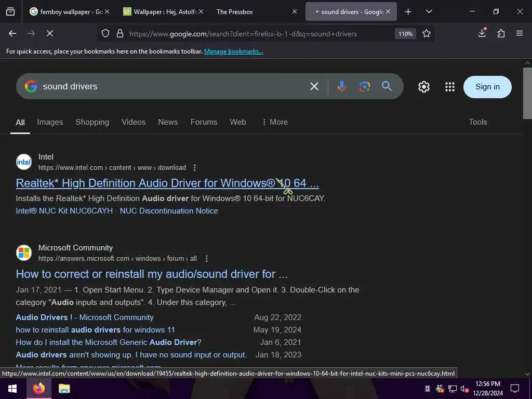Open How to correct or reinstall audio driver result
The width and height of the screenshot is (532, 399).
coord(152,274)
